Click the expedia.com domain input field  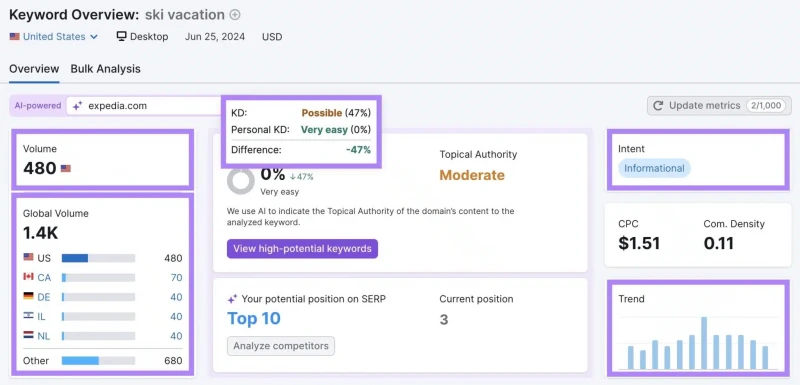coord(145,106)
